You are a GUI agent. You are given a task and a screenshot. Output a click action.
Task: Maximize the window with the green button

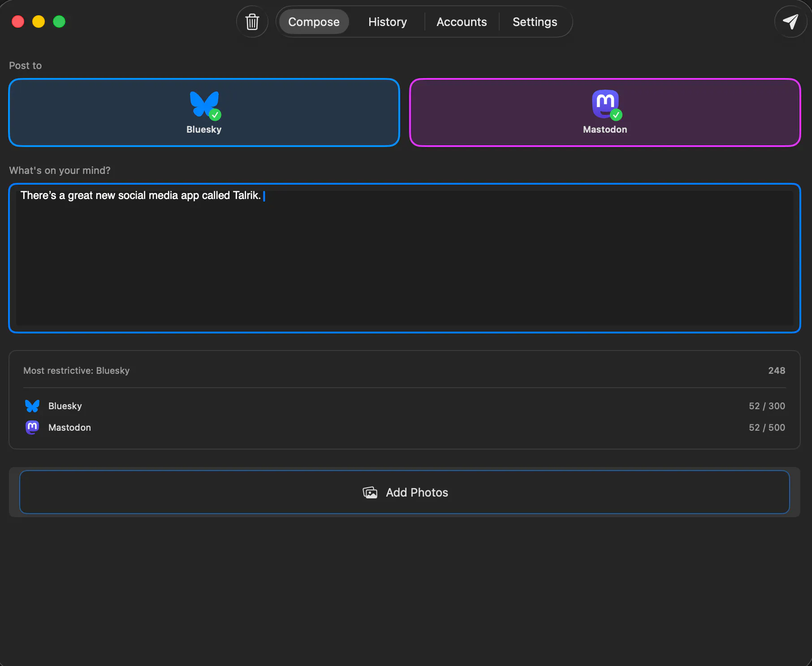coord(59,22)
